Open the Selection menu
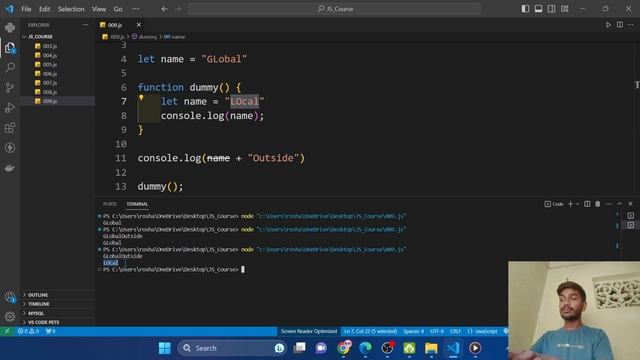The height and width of the screenshot is (360, 640). click(71, 9)
